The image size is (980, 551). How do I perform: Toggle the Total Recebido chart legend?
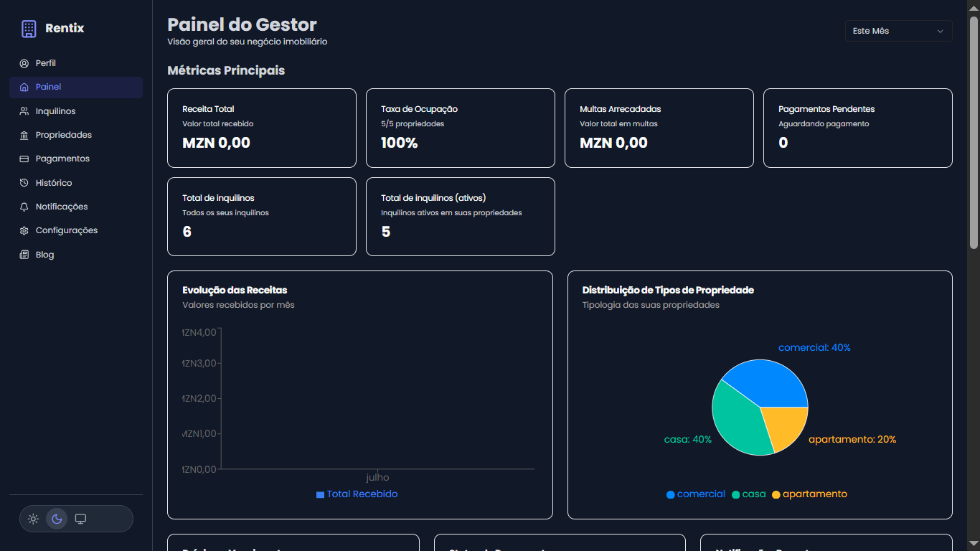coord(357,494)
